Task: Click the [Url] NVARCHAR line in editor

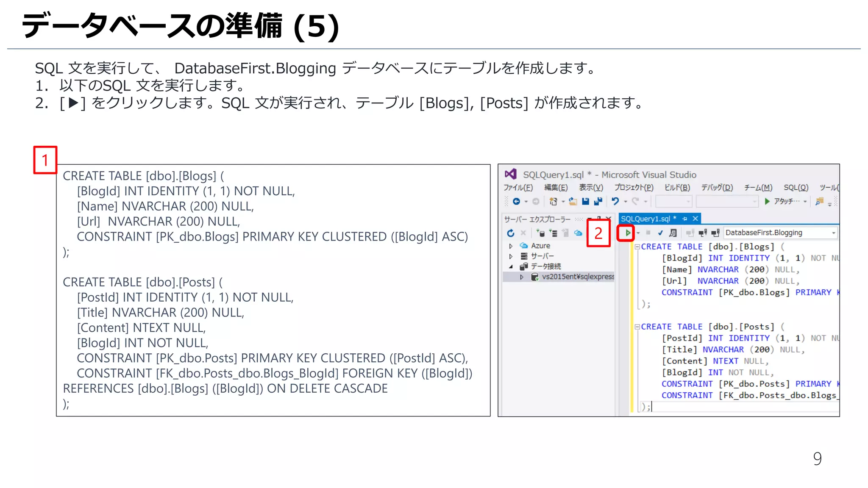Action: tap(731, 281)
